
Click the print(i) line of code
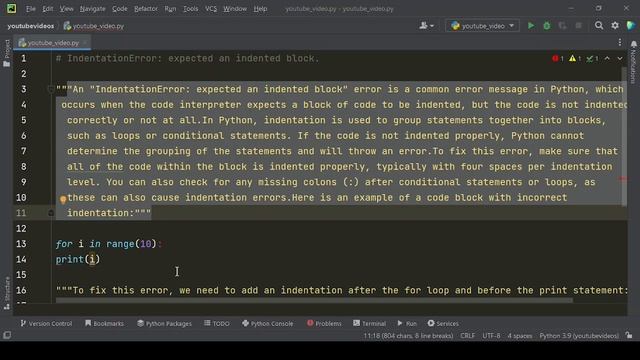pyautogui.click(x=78, y=259)
